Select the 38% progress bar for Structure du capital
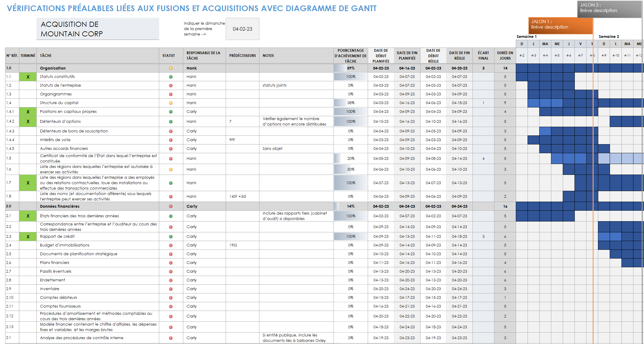 (351, 103)
